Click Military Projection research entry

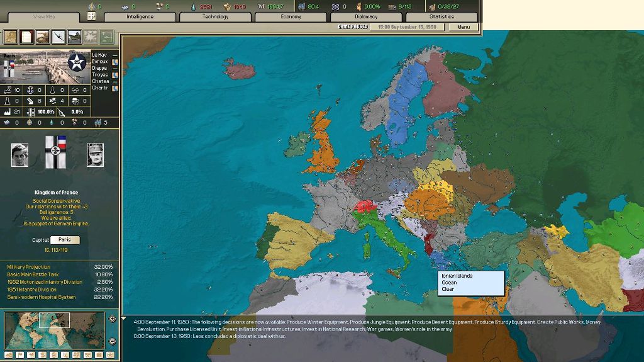pyautogui.click(x=60, y=267)
